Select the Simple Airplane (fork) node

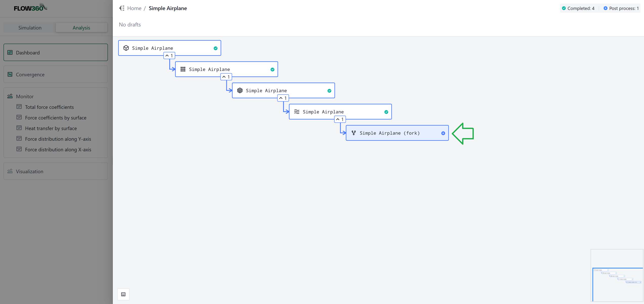(x=397, y=133)
